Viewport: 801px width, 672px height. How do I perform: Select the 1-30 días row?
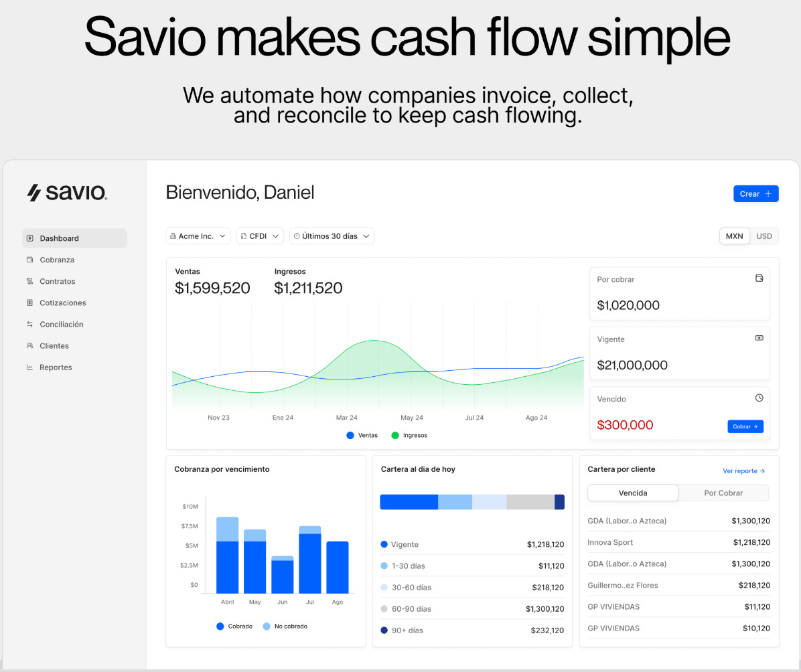click(x=473, y=566)
